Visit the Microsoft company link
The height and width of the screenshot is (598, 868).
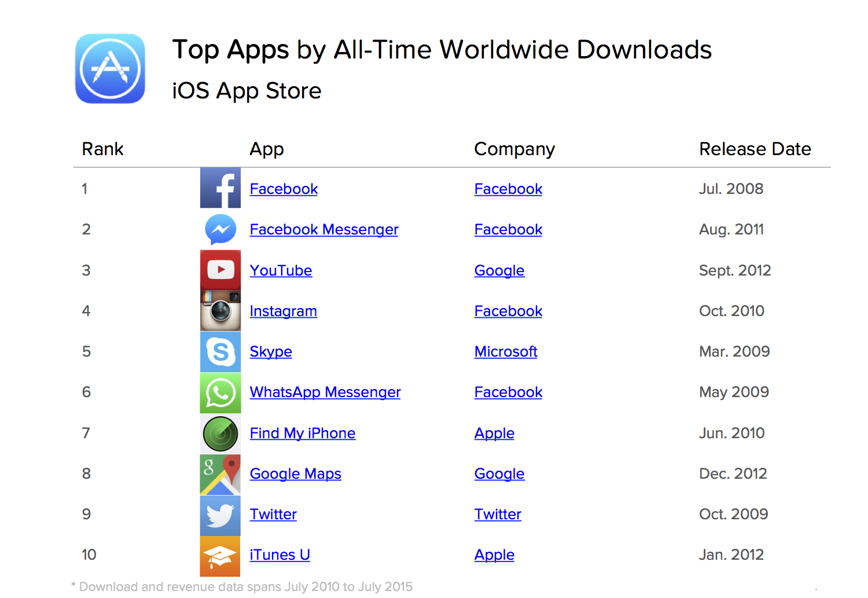click(x=506, y=351)
